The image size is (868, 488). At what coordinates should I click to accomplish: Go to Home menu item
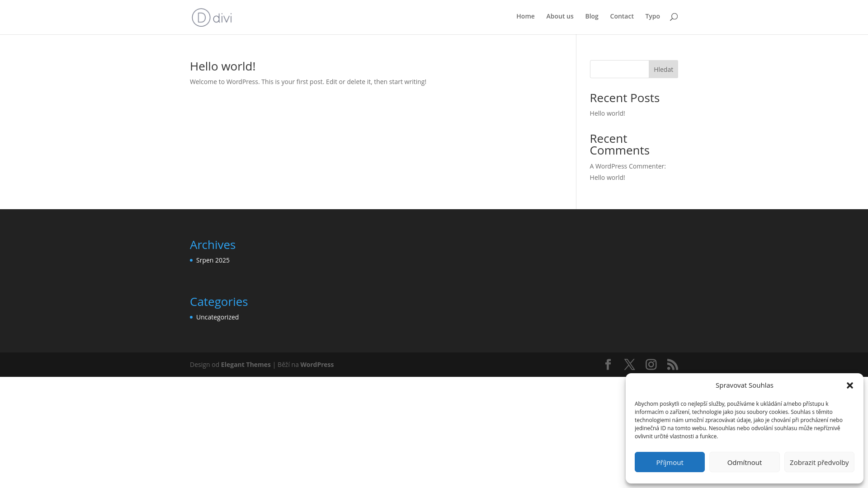[x=525, y=16]
